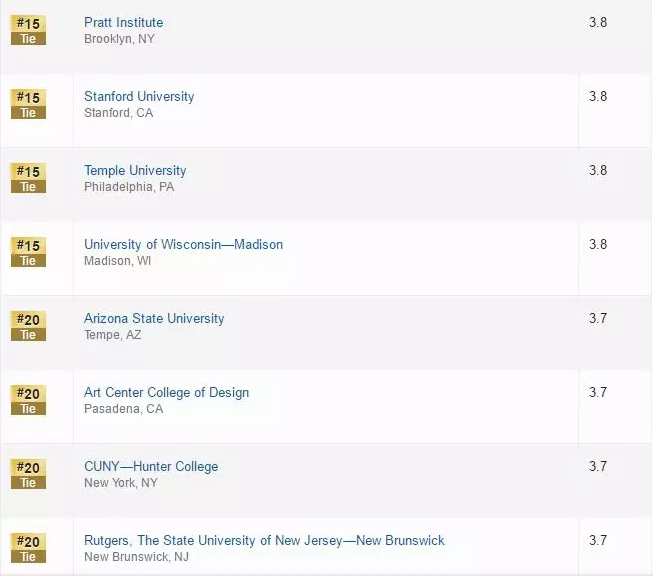This screenshot has height=577, width=653.
Task: Click the #20 Tie badge beside CUNY—Hunter College
Action: pyautogui.click(x=28, y=474)
